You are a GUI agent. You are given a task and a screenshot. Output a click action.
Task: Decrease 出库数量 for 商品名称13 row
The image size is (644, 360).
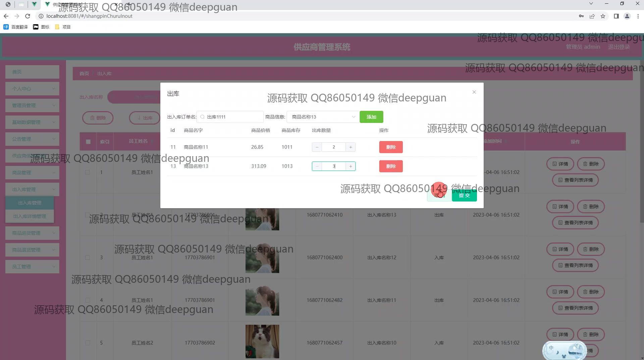(x=317, y=166)
